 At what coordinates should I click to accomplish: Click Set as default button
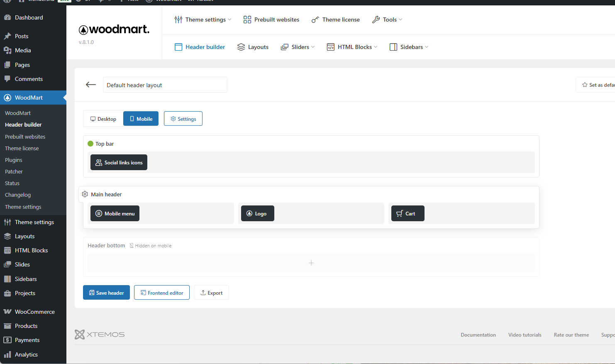[596, 85]
